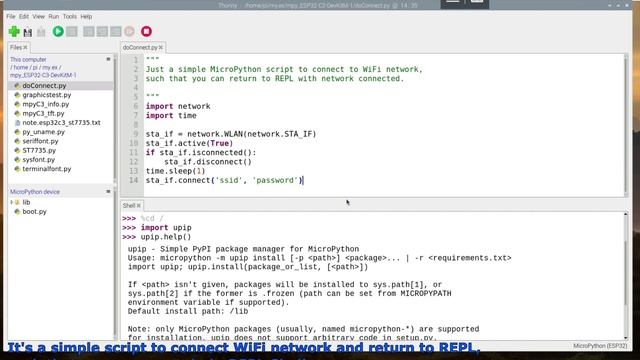Maximize the Thonny window

click(618, 5)
